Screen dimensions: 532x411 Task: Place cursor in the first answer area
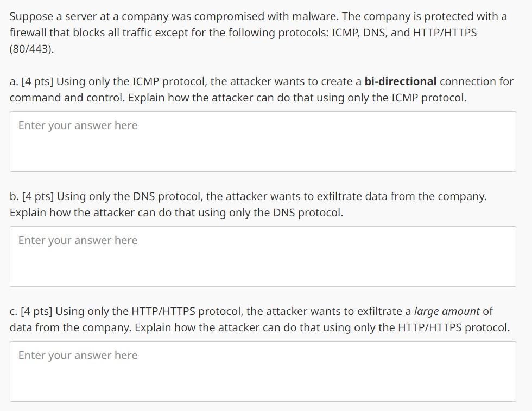pos(263,141)
